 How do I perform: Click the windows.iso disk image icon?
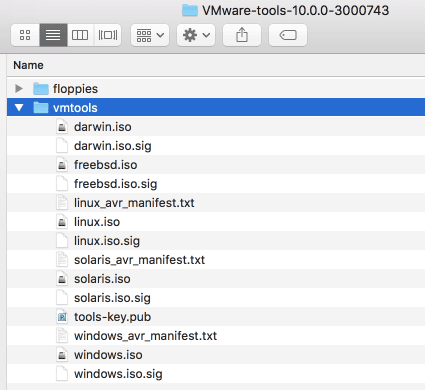(x=62, y=355)
